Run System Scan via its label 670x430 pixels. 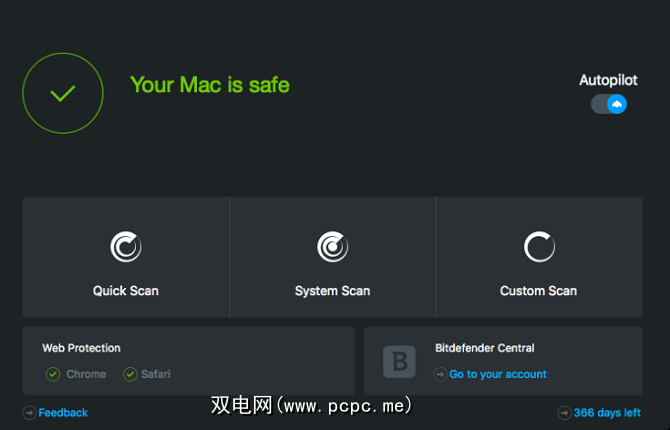point(332,291)
